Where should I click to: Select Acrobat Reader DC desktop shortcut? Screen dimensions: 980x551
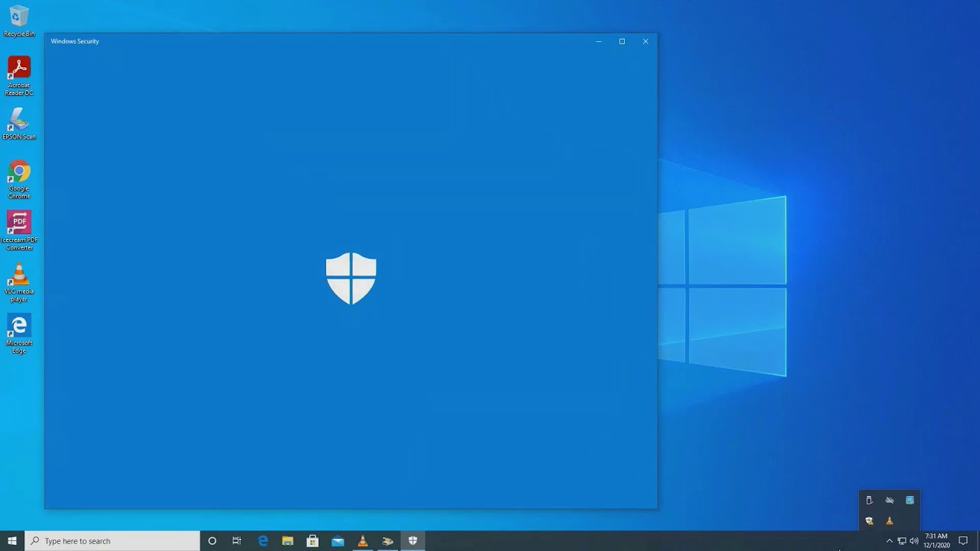tap(19, 76)
